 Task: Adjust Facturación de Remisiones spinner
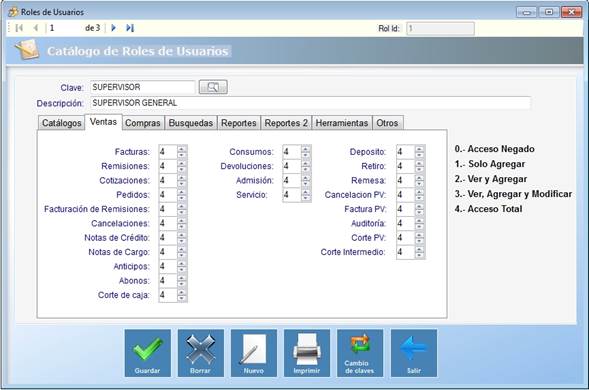(x=173, y=209)
